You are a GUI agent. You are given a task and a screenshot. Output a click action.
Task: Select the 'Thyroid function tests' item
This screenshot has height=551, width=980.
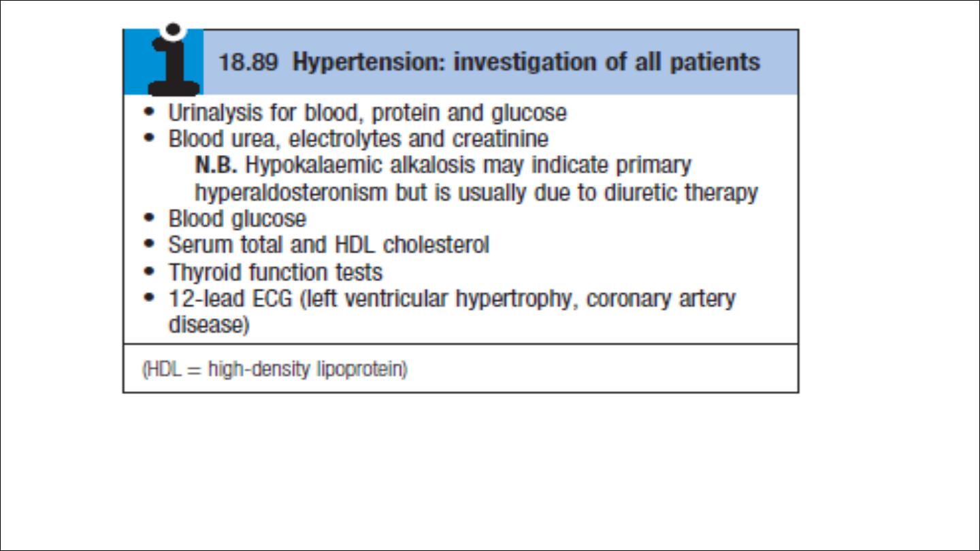click(276, 272)
